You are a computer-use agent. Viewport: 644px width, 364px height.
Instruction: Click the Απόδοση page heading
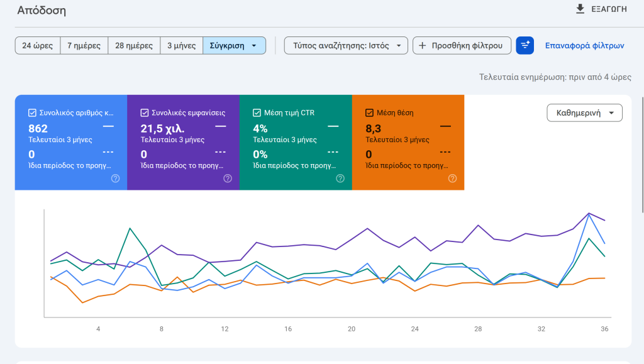42,10
